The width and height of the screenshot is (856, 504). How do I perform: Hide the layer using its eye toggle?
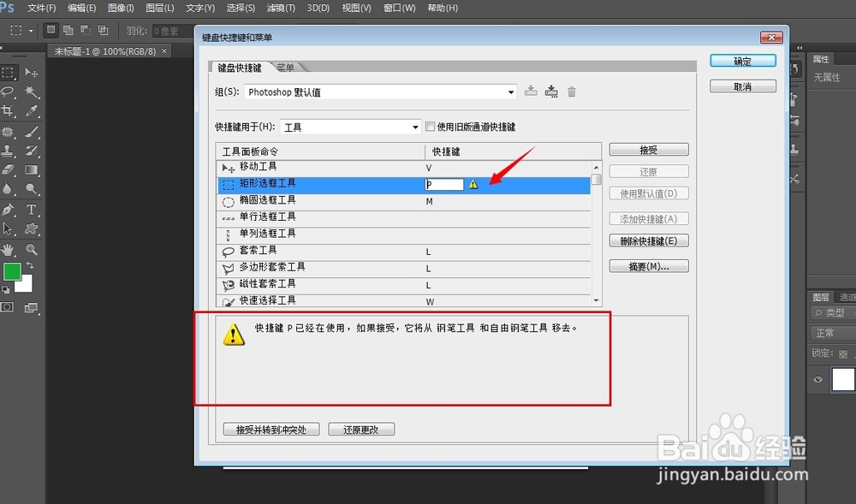coord(817,381)
